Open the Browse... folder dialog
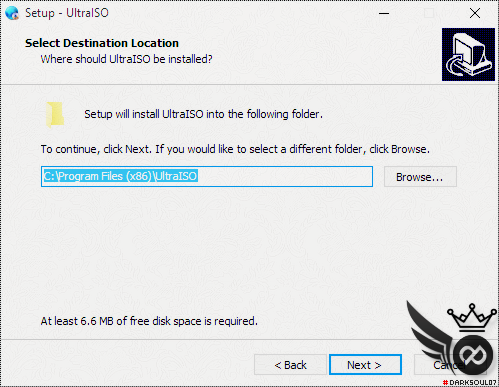This screenshot has width=499, height=387. tap(420, 177)
